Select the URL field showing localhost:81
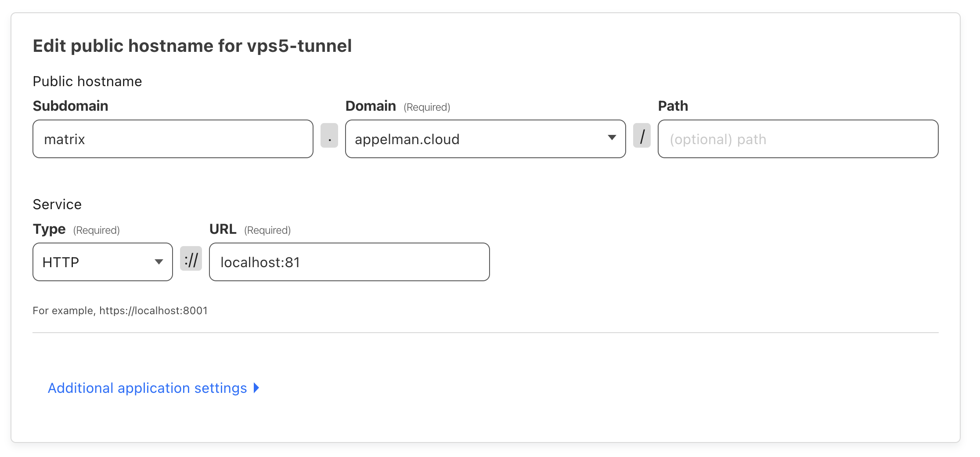The height and width of the screenshot is (457, 980). point(349,262)
